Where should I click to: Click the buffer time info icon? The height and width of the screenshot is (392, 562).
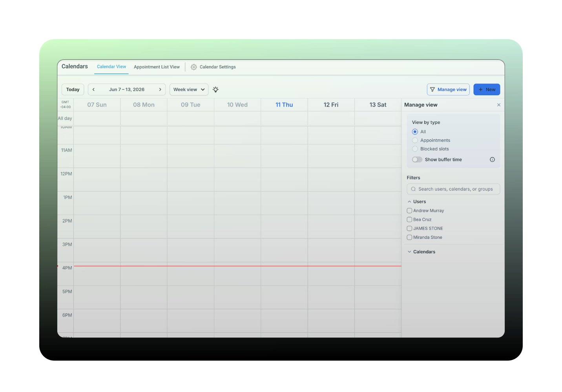pyautogui.click(x=492, y=160)
